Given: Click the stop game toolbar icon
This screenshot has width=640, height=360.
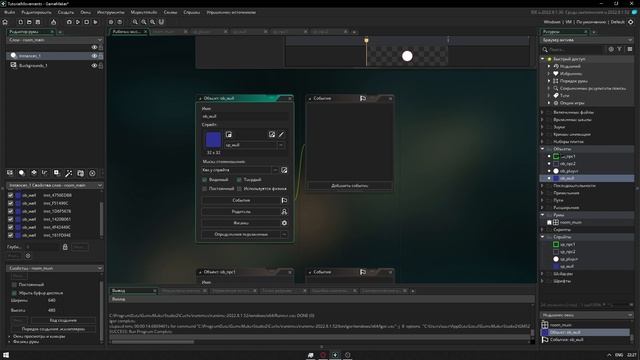Looking at the screenshot, I should point(87,22).
